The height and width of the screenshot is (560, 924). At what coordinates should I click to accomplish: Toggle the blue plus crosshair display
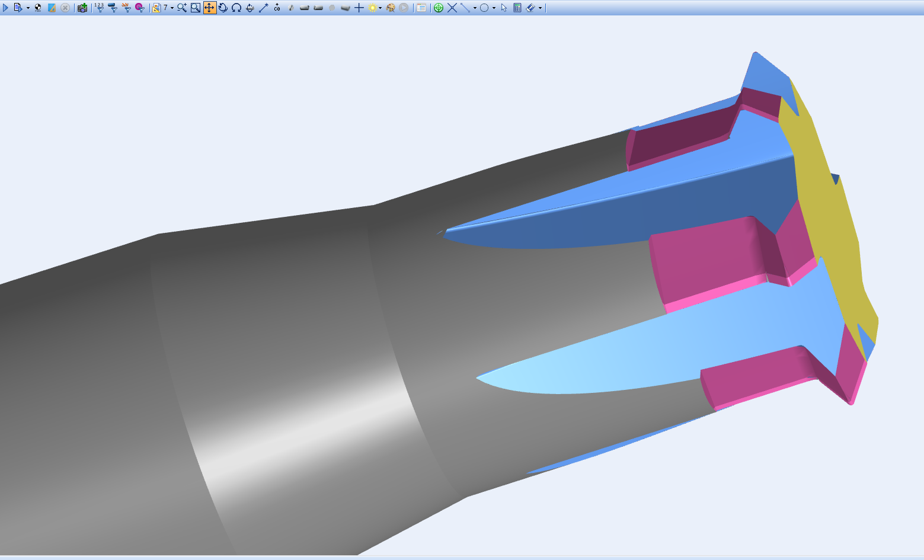pyautogui.click(x=359, y=8)
